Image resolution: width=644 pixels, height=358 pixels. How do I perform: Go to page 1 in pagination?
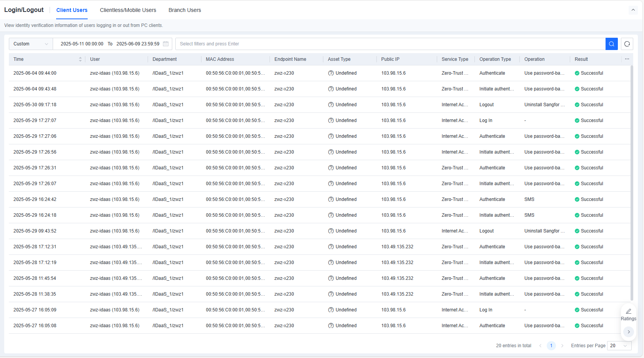(551, 346)
